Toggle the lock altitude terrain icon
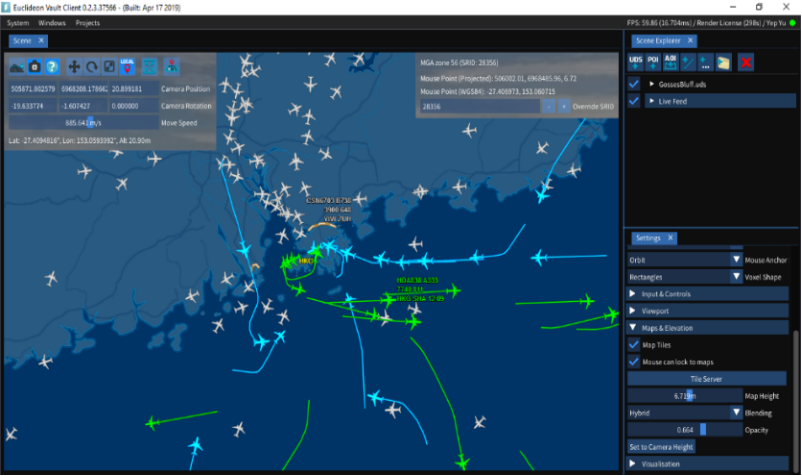The width and height of the screenshot is (802, 476). (17, 66)
